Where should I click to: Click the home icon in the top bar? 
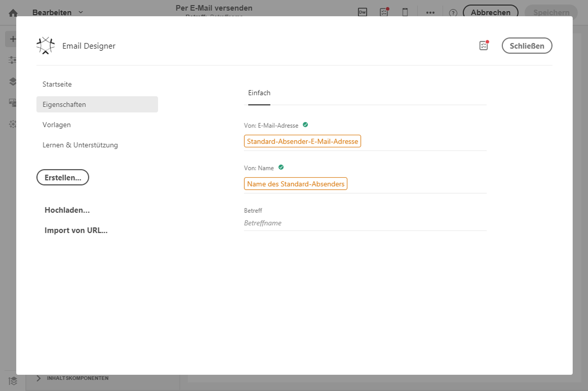coord(13,13)
